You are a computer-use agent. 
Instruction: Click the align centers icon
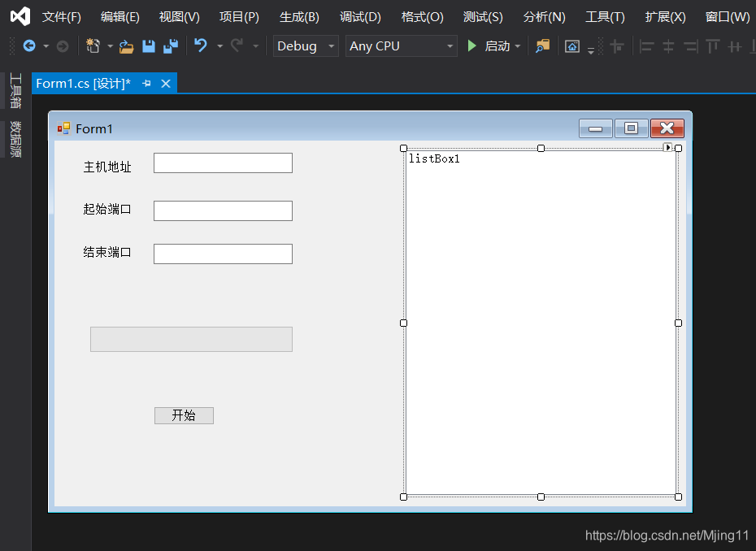pyautogui.click(x=668, y=47)
